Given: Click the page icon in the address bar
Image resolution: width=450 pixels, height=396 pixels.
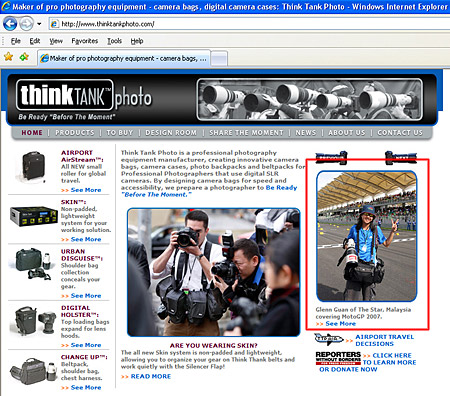Looking at the screenshot, I should coord(55,24).
